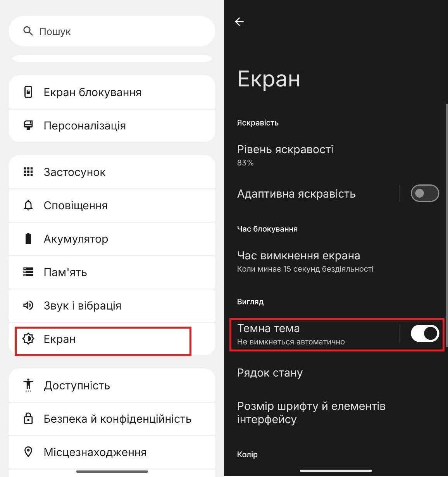This screenshot has height=477, width=448.
Task: Click the Сповіщення bell icon
Action: tap(28, 205)
